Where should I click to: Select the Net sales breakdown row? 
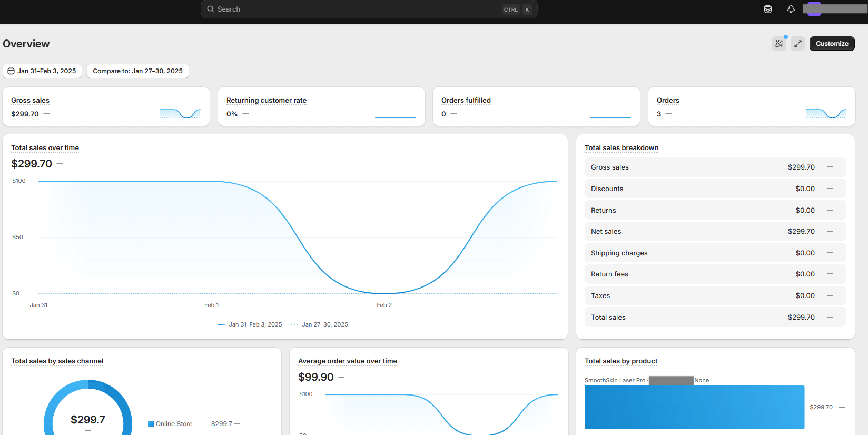click(x=715, y=232)
